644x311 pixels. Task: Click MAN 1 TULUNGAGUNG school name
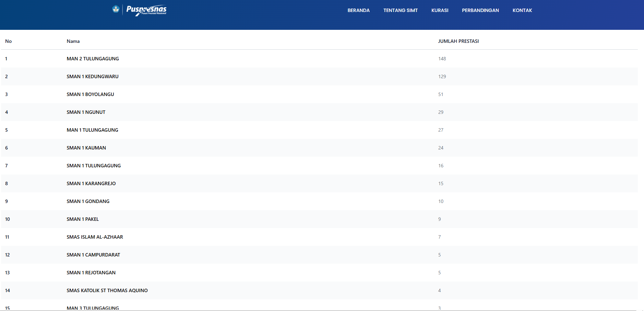(92, 130)
